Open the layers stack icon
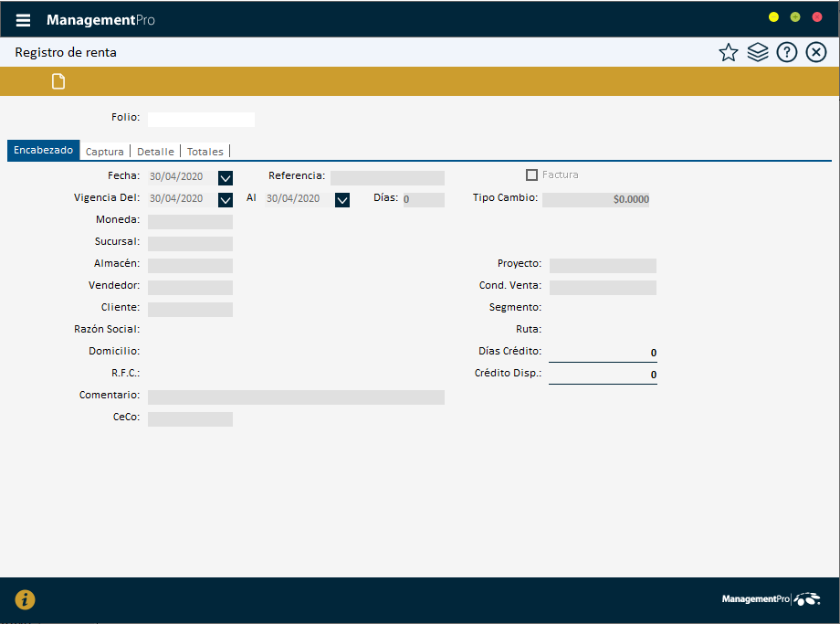Viewport: 840px width, 624px height. tap(758, 53)
